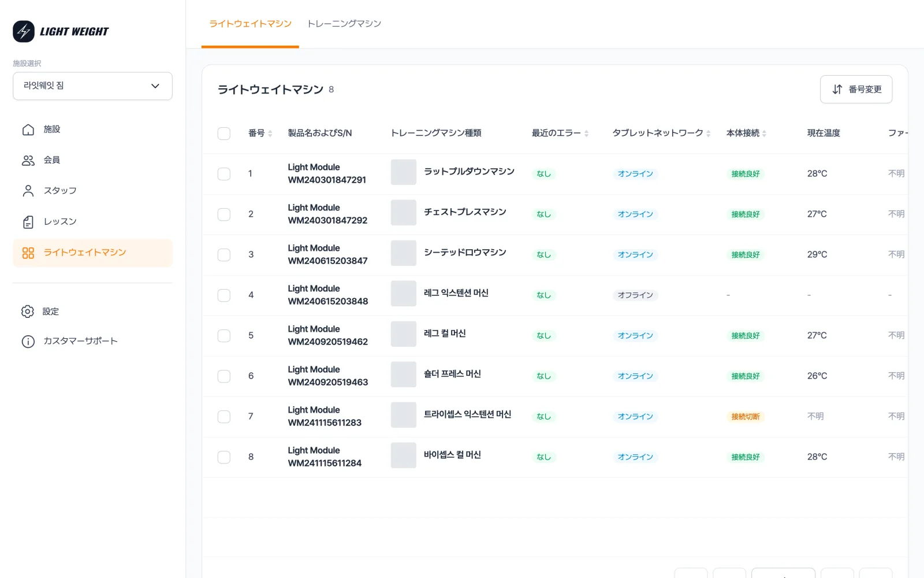This screenshot has width=924, height=578.
Task: Toggle the select-all header checkbox
Action: (224, 134)
